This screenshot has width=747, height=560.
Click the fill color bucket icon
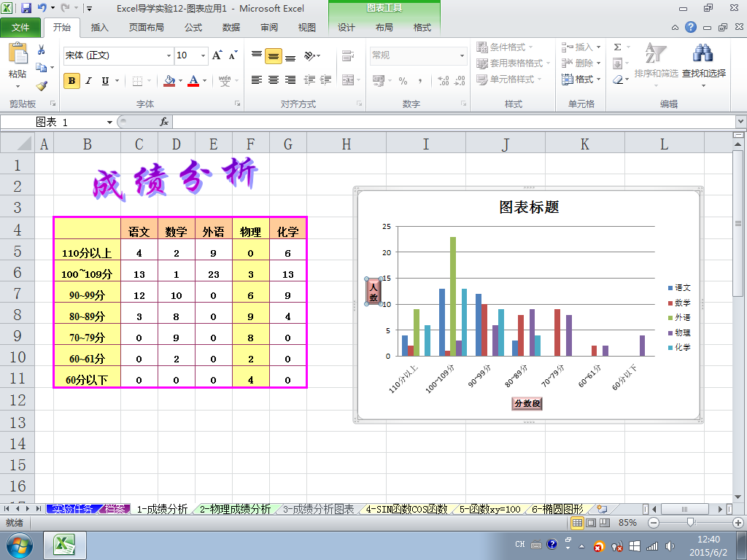click(x=169, y=80)
